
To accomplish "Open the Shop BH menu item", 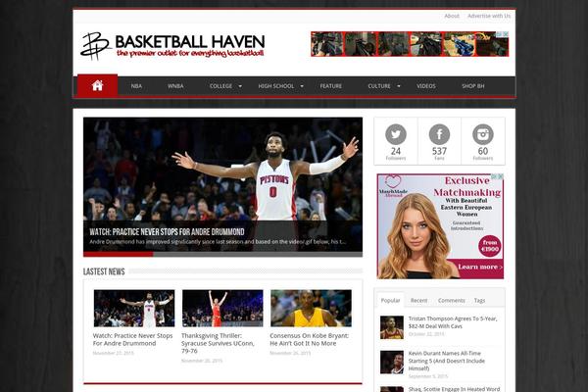I will click(473, 86).
